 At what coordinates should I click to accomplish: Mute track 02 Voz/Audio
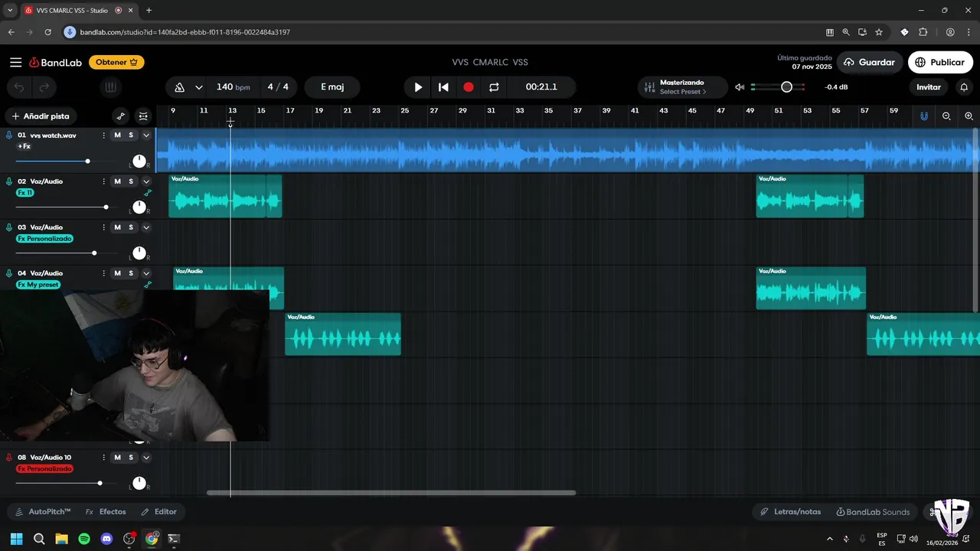click(117, 181)
